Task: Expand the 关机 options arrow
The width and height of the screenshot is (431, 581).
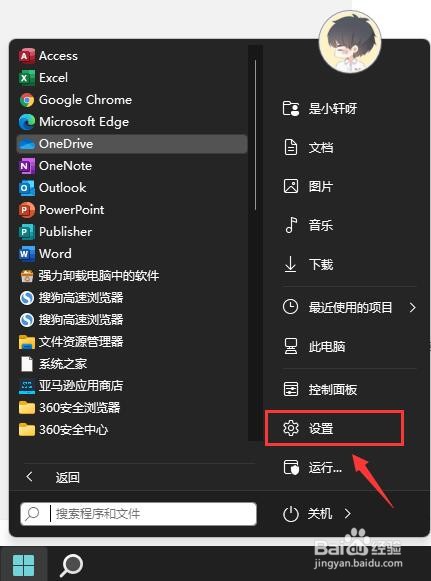Action: (348, 514)
